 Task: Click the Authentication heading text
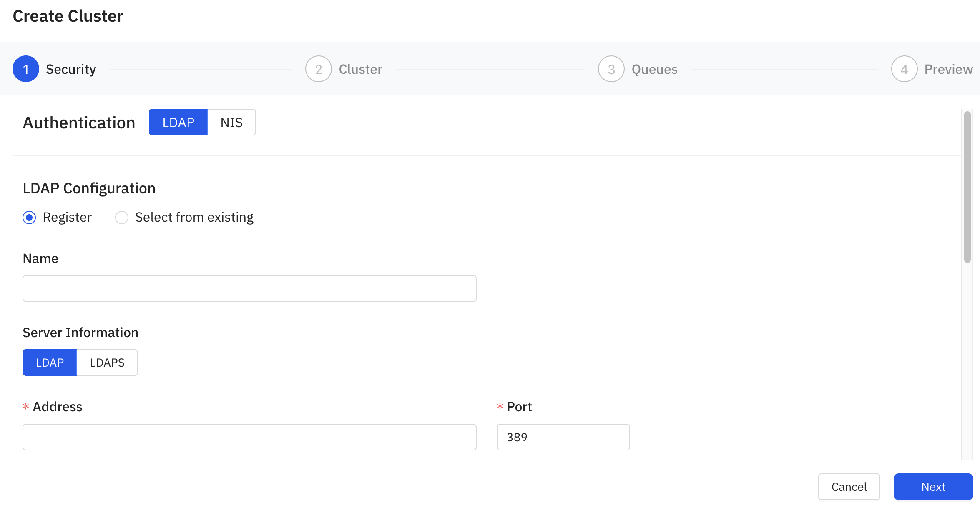point(79,123)
